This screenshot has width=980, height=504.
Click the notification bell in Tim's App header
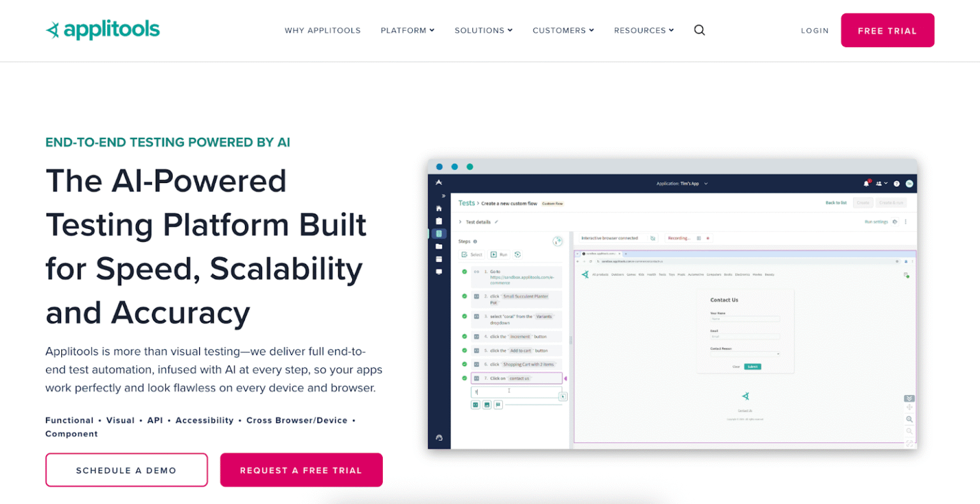[x=866, y=183]
